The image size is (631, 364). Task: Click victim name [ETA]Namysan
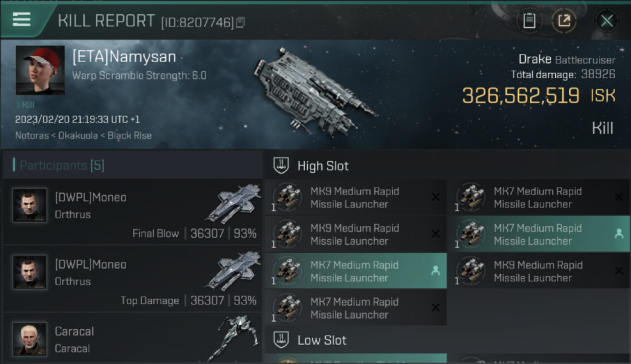tap(124, 57)
